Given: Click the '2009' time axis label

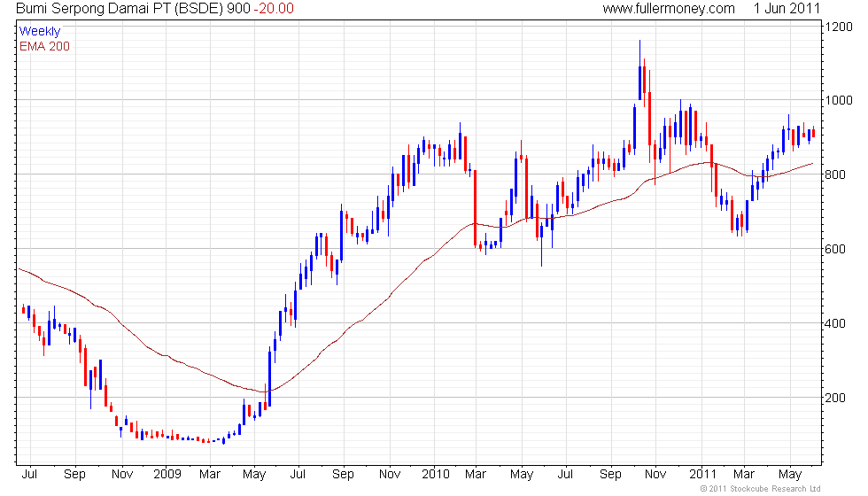Looking at the screenshot, I should [x=167, y=474].
